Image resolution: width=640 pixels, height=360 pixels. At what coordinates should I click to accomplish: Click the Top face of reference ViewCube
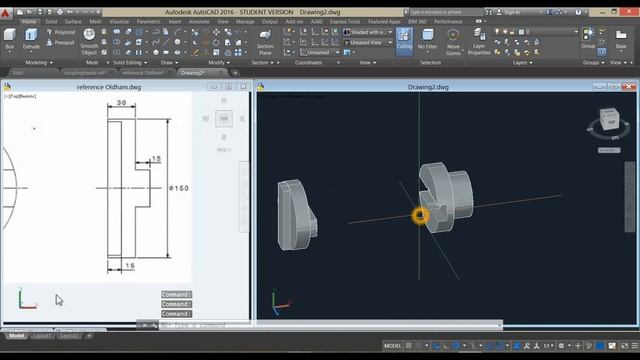click(x=224, y=118)
